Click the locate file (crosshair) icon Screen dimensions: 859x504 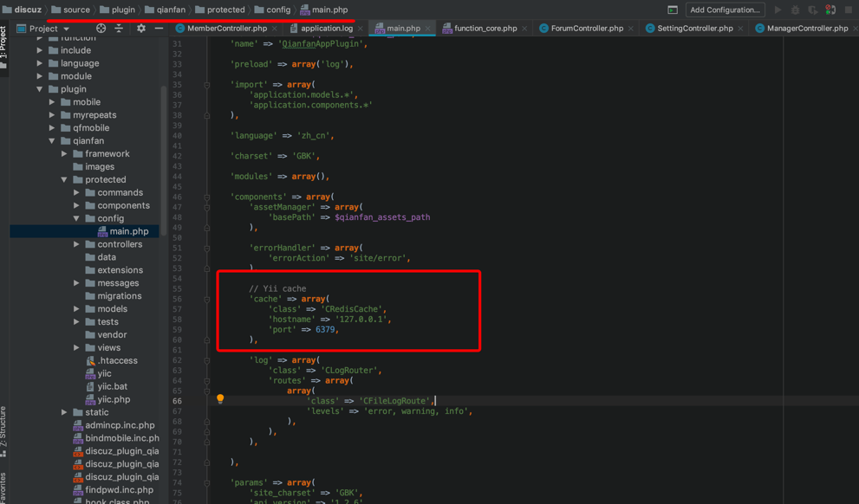[x=101, y=29]
